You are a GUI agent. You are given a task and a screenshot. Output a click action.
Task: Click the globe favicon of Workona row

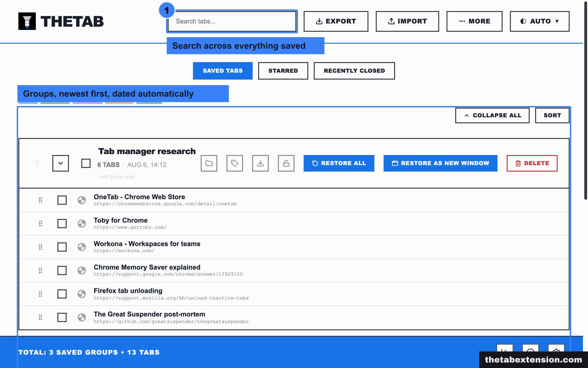point(82,247)
